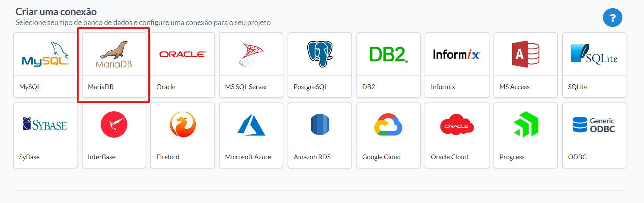Image resolution: width=644 pixels, height=203 pixels.
Task: Click the Oracle Cloud red logo
Action: pos(457,125)
